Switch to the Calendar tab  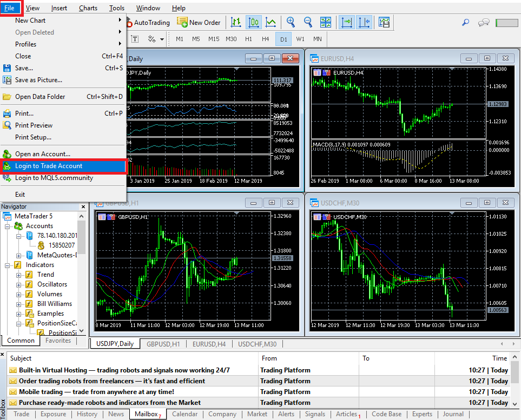(184, 414)
